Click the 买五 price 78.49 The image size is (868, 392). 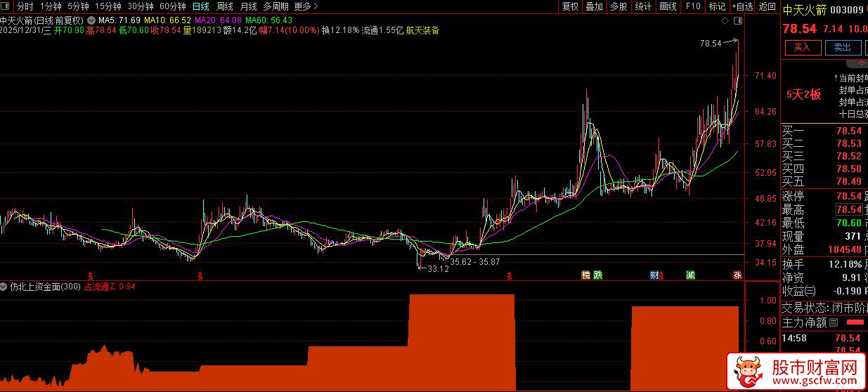pyautogui.click(x=848, y=181)
